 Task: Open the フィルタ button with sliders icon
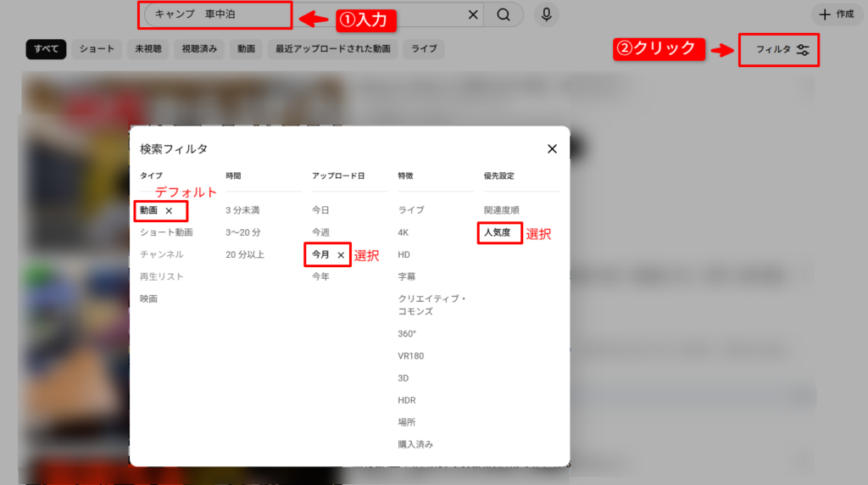[782, 50]
